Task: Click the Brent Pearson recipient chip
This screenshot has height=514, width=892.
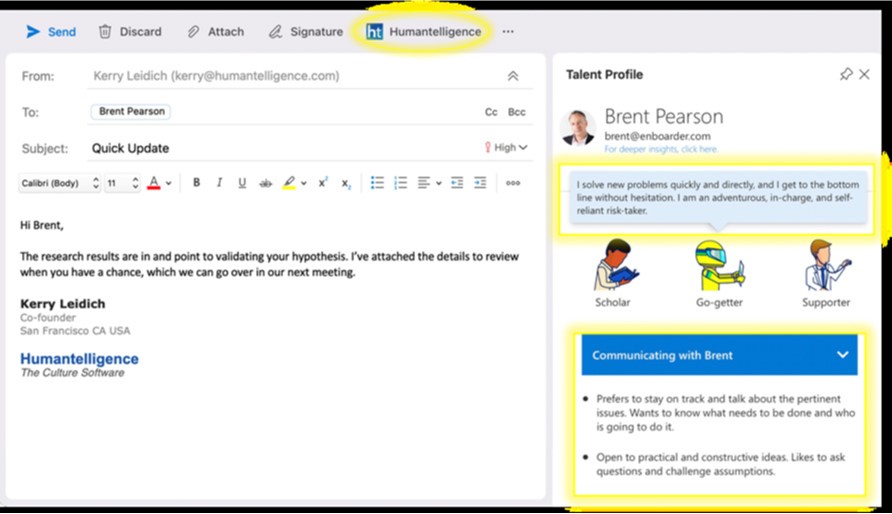Action: 131,111
